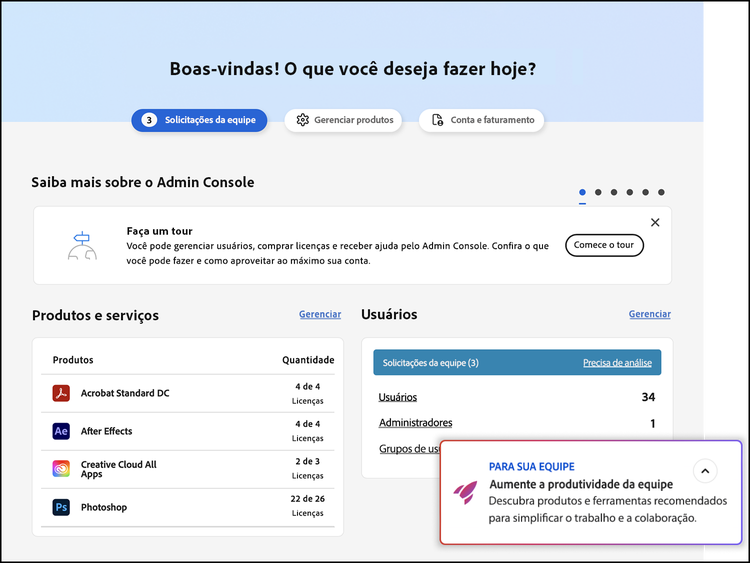The width and height of the screenshot is (750, 563).
Task: Click the After Effects icon
Action: click(61, 431)
